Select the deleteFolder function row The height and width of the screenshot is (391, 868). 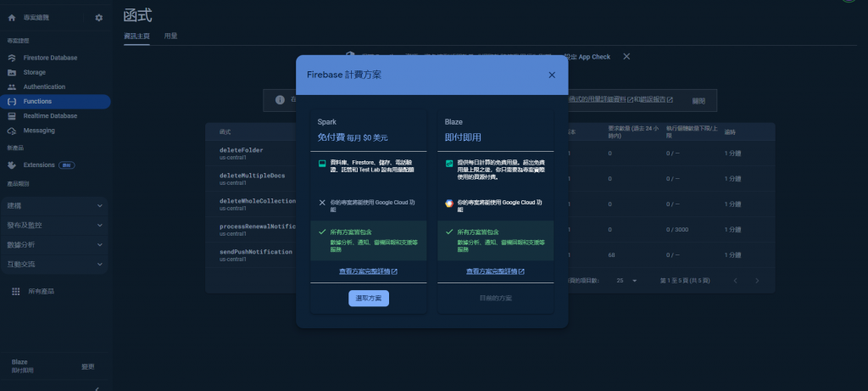click(x=490, y=154)
